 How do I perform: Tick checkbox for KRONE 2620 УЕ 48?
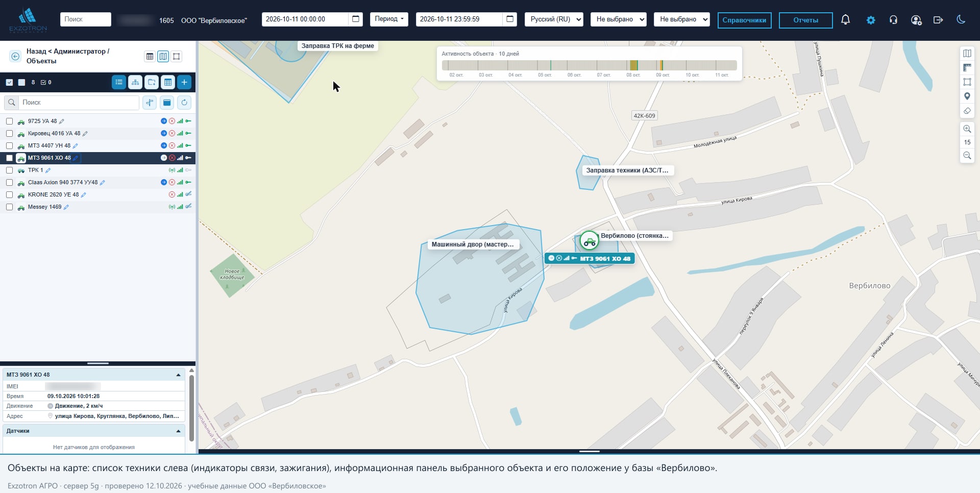(9, 194)
